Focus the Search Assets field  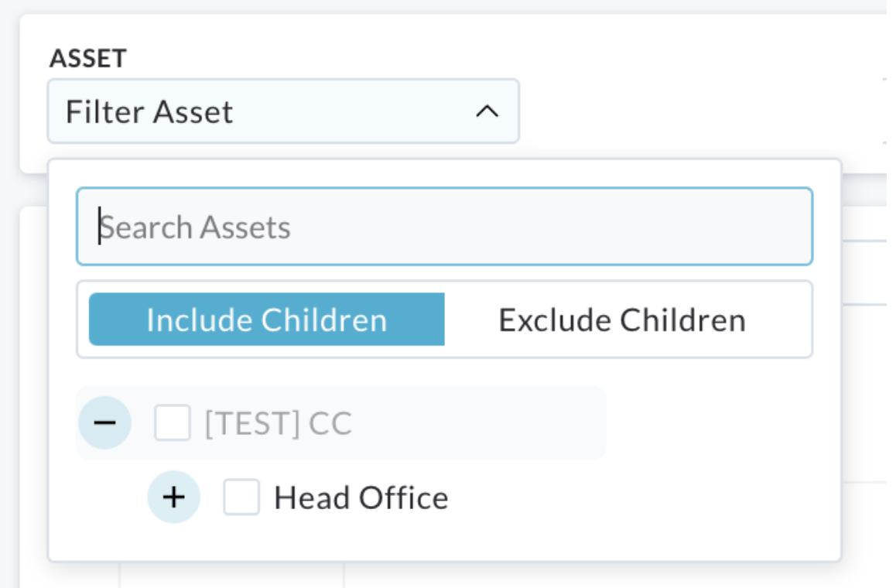[445, 226]
